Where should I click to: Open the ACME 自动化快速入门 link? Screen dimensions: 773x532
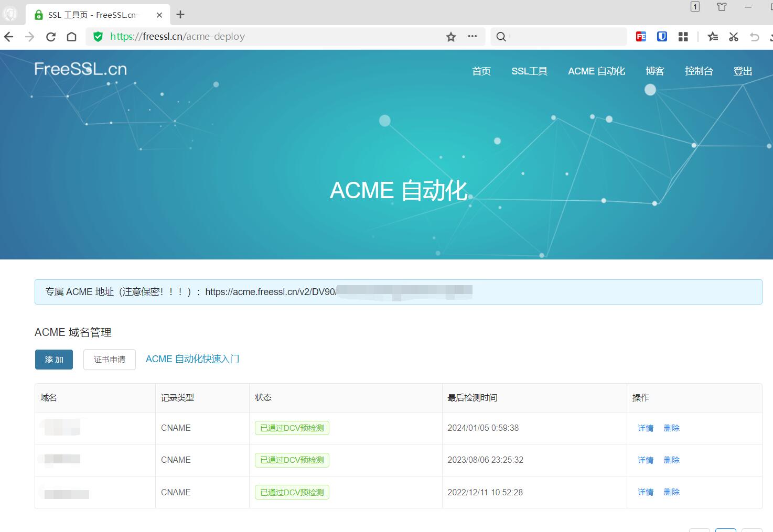pos(192,359)
